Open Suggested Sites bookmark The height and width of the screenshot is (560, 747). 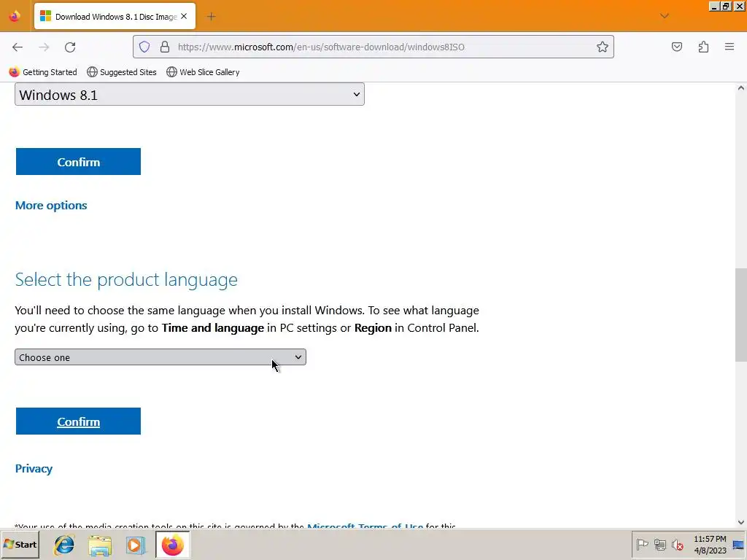122,72
